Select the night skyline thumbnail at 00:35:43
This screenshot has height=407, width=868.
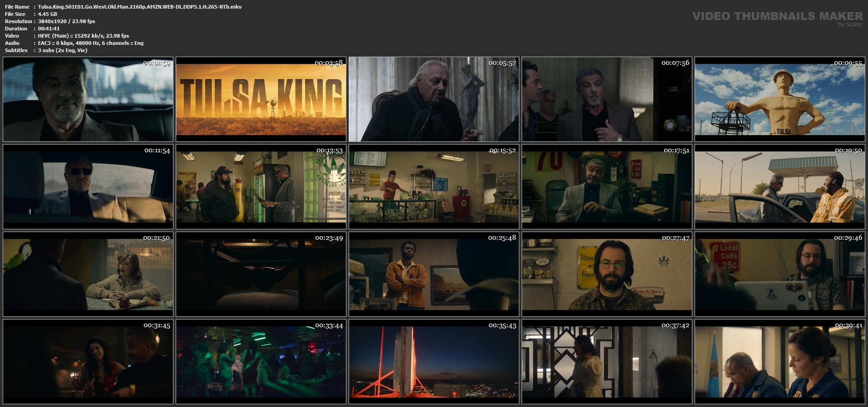coord(434,362)
